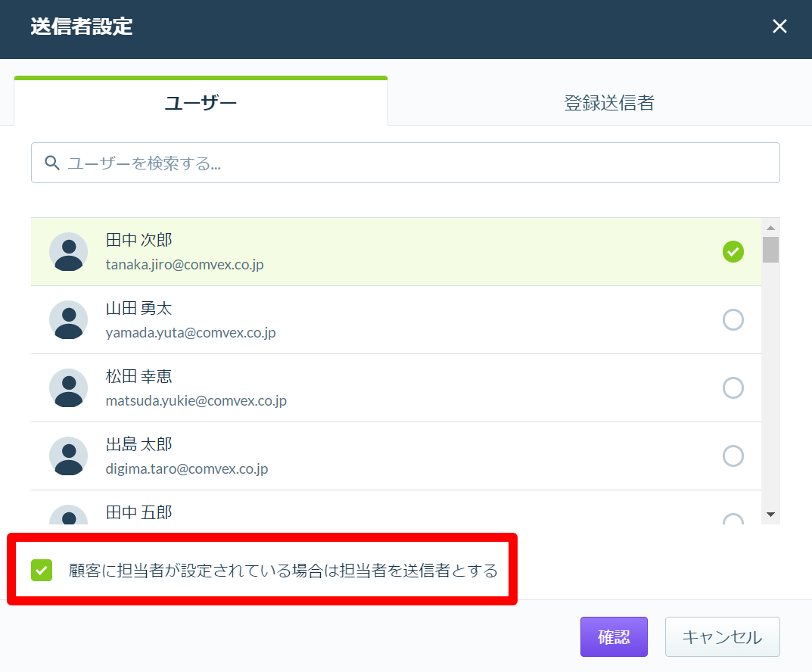This screenshot has height=672, width=812.
Task: Open the ユーザー tab
Action: pyautogui.click(x=201, y=102)
